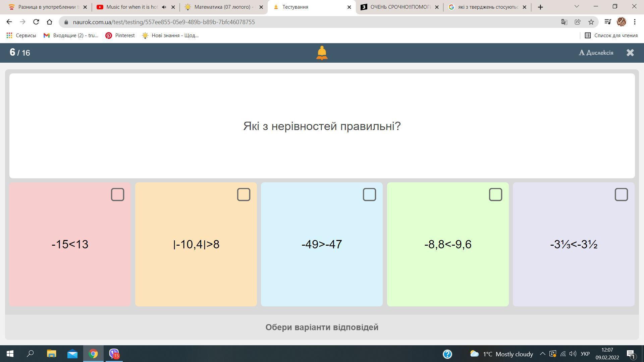Tick checkbox for |-10,4|>8 option
This screenshot has height=362, width=644.
[244, 194]
